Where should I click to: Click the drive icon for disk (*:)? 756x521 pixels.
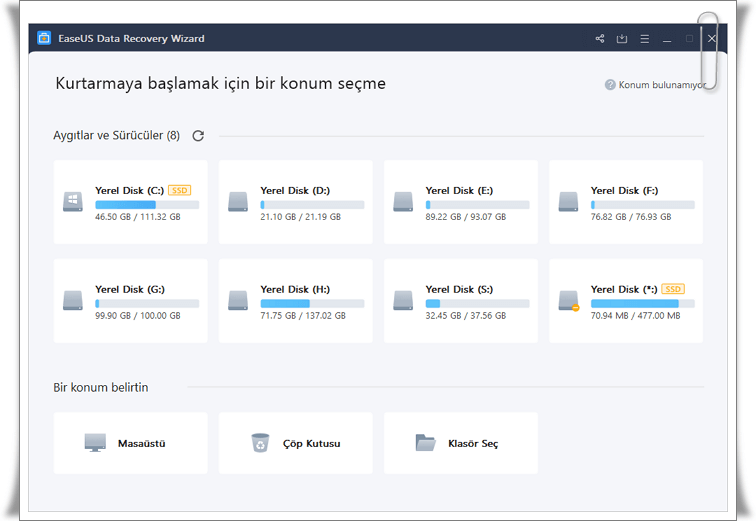pos(569,301)
